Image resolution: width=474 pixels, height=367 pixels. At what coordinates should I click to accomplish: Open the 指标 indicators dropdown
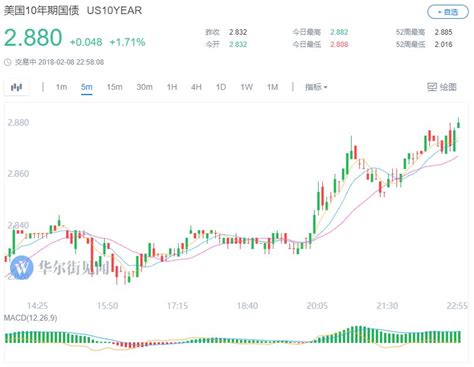point(316,87)
